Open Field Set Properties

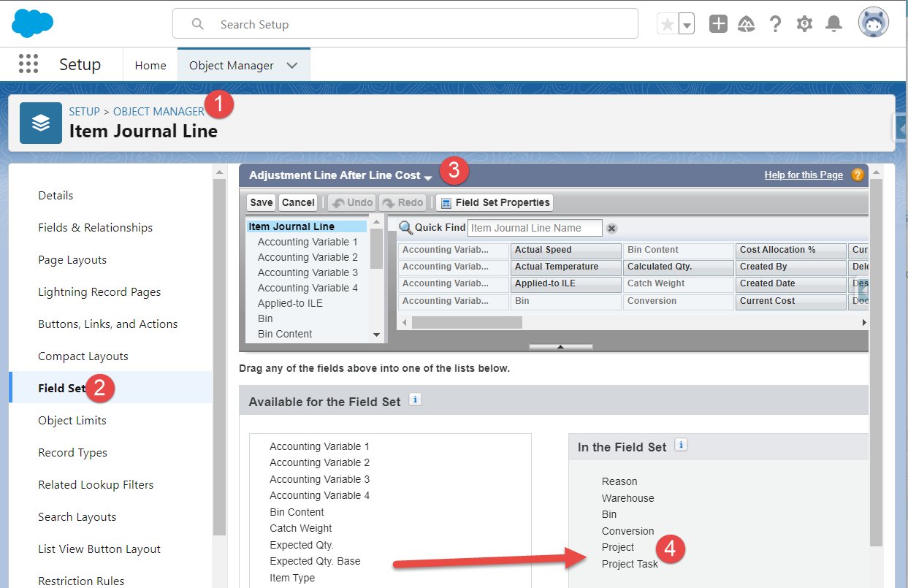(x=495, y=202)
